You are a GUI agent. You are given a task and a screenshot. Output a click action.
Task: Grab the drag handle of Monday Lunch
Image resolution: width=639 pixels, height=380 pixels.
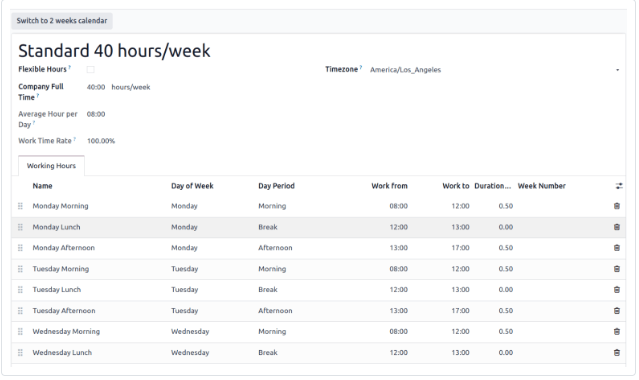(20, 227)
